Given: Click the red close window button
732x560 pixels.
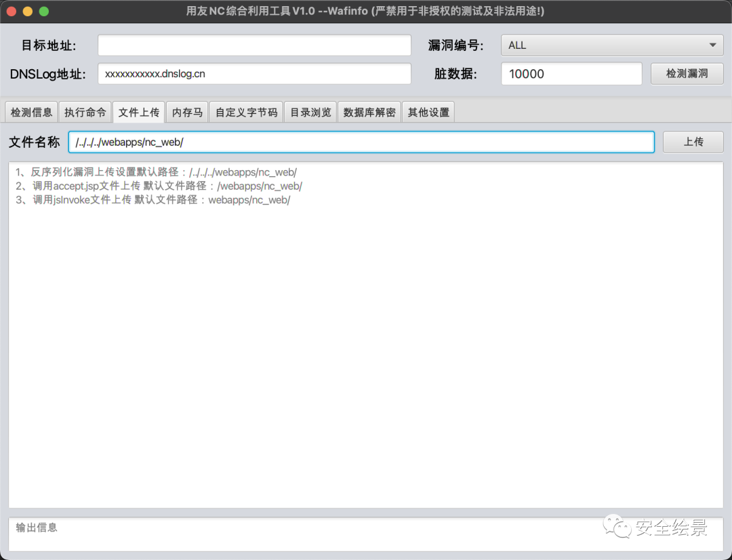Looking at the screenshot, I should [x=12, y=12].
